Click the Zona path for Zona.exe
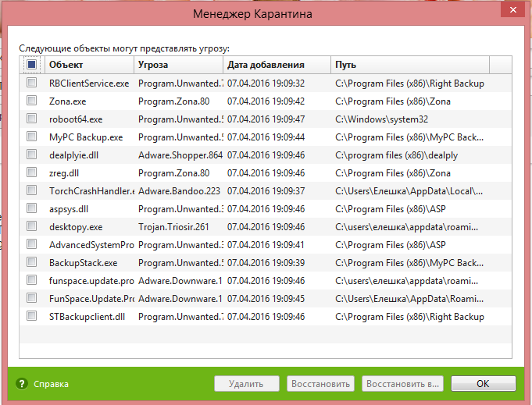The image size is (532, 405). [393, 101]
